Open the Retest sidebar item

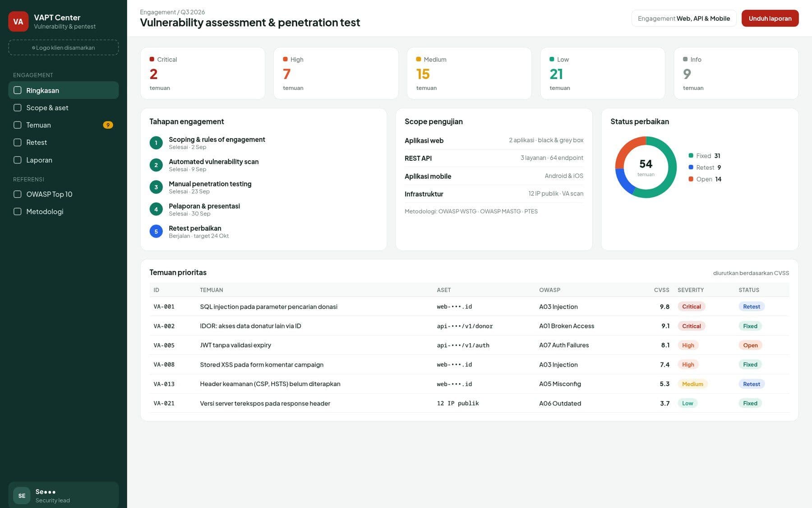click(63, 142)
